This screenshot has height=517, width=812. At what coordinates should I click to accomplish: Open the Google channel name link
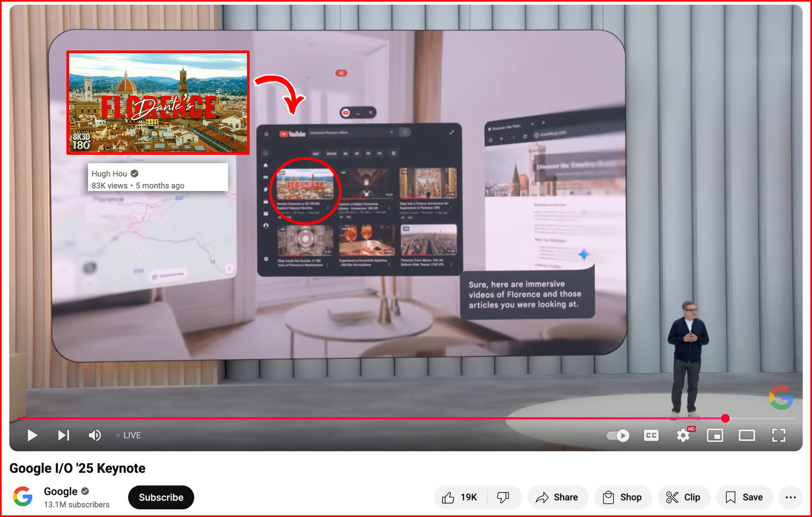click(x=60, y=491)
